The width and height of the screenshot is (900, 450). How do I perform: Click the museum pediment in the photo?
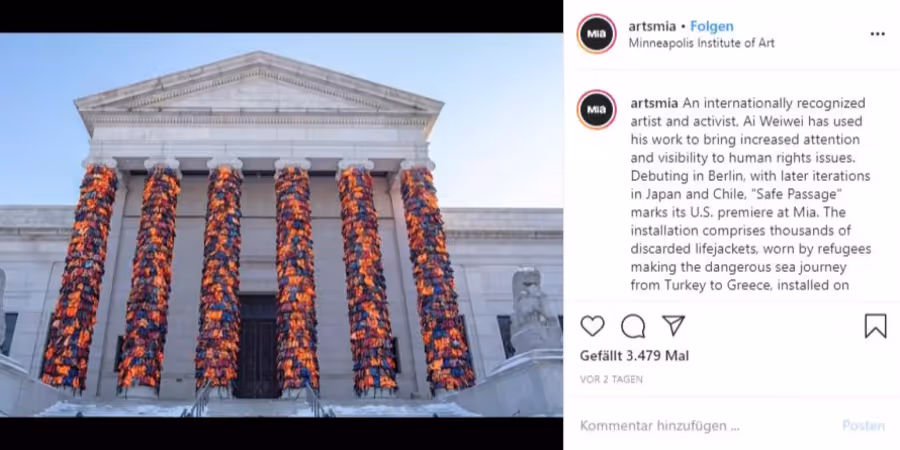tap(259, 84)
